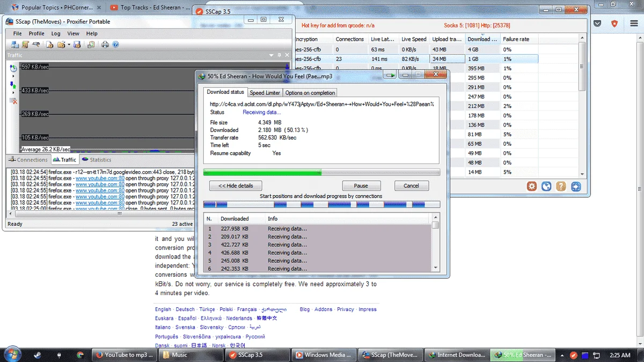Click the green download progress bar

[321, 172]
